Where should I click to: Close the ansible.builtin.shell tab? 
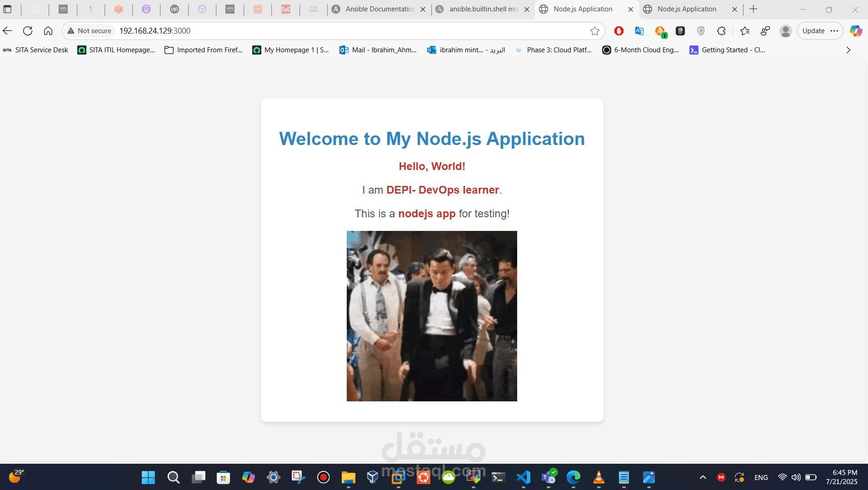click(527, 9)
